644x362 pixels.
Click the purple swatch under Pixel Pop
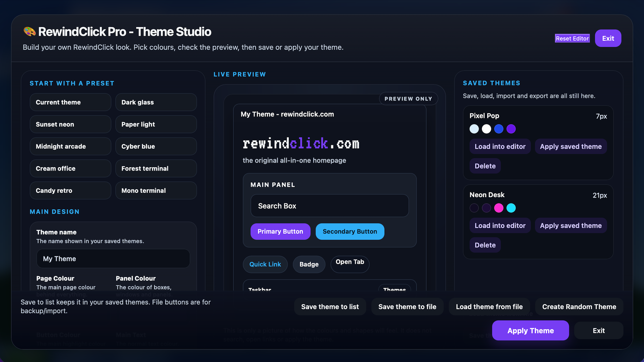[511, 129]
